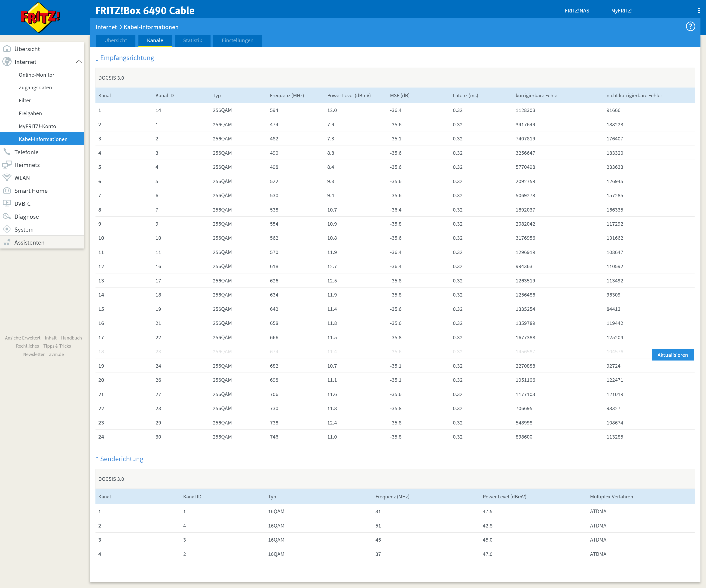The height and width of the screenshot is (588, 706).
Task: Click the Telefonie phone icon
Action: coord(7,152)
